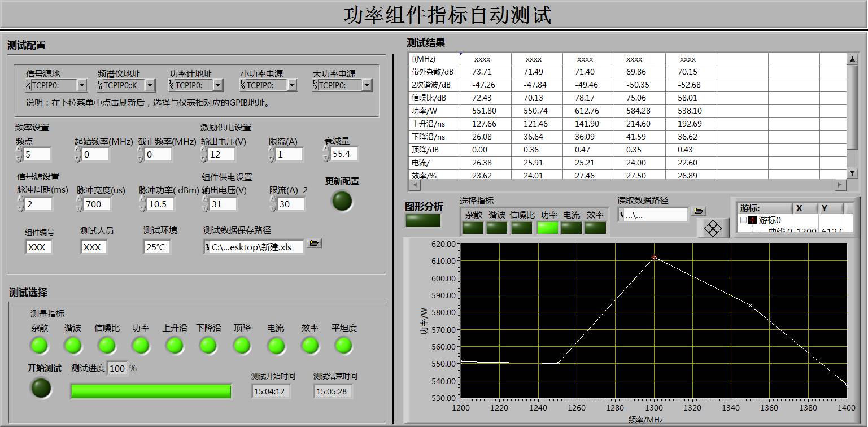The height and width of the screenshot is (427, 868).
Task: Select 效率 indicator in 选择指标
Action: [595, 228]
